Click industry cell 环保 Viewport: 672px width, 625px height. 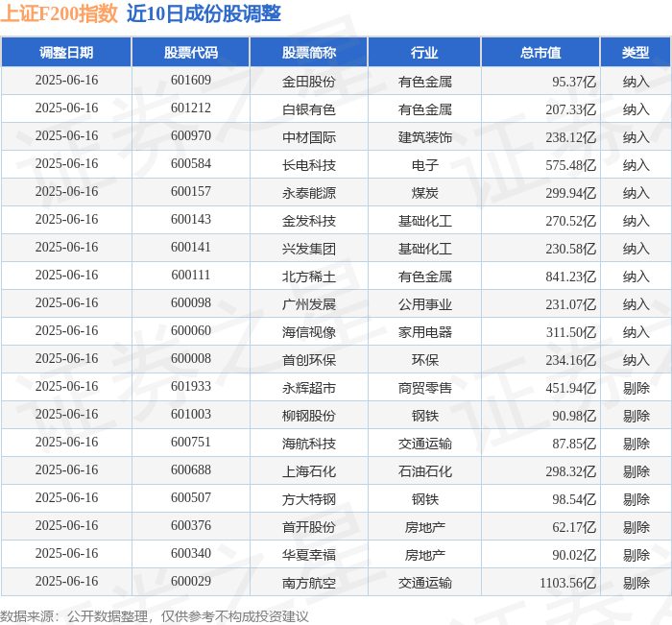[424, 360]
